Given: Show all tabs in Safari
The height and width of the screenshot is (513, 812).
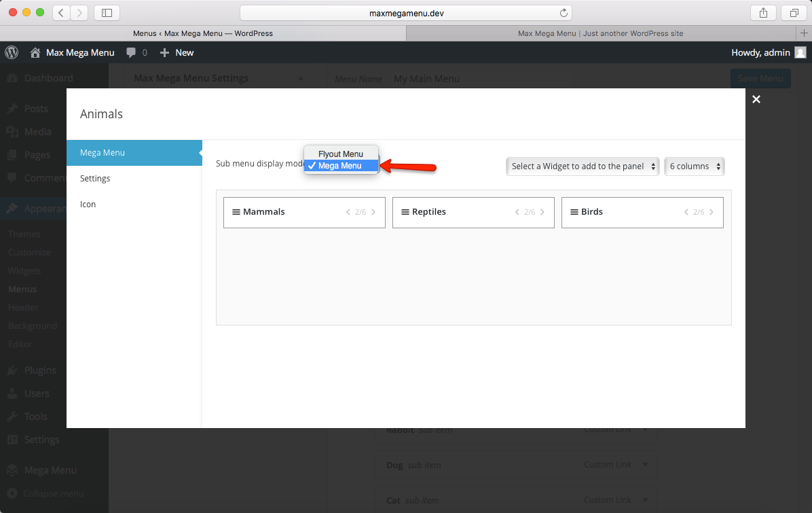Looking at the screenshot, I should point(794,13).
